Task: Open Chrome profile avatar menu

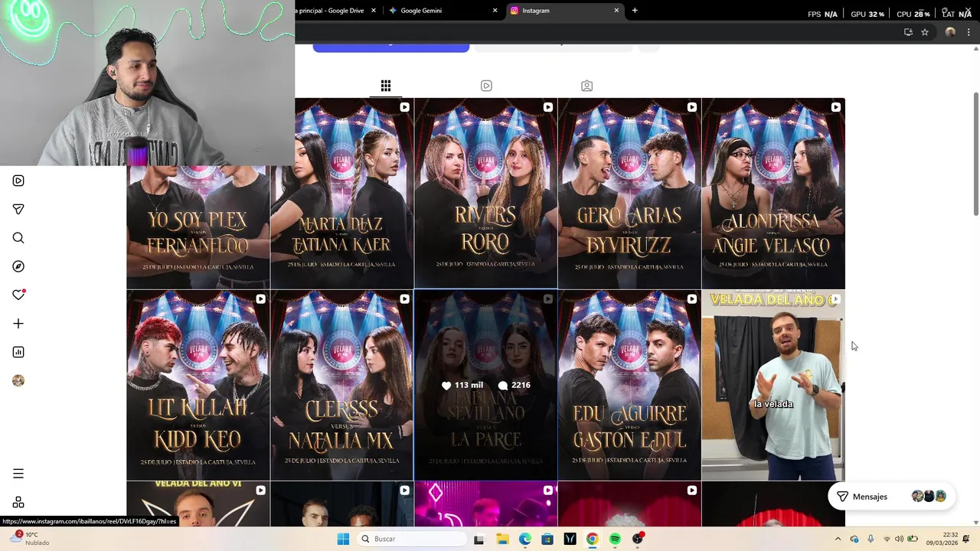Action: pos(950,32)
